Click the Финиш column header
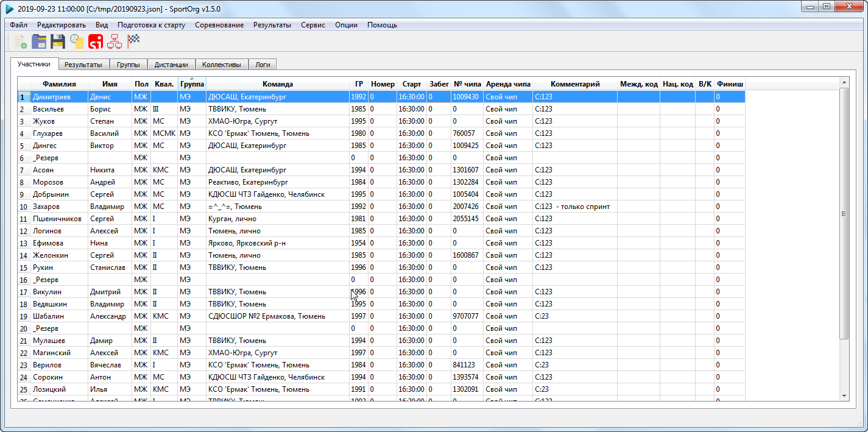Image resolution: width=868 pixels, height=432 pixels. pos(730,84)
